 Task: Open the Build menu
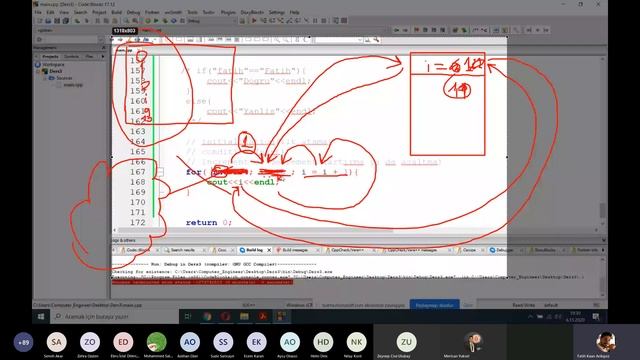pyautogui.click(x=117, y=12)
